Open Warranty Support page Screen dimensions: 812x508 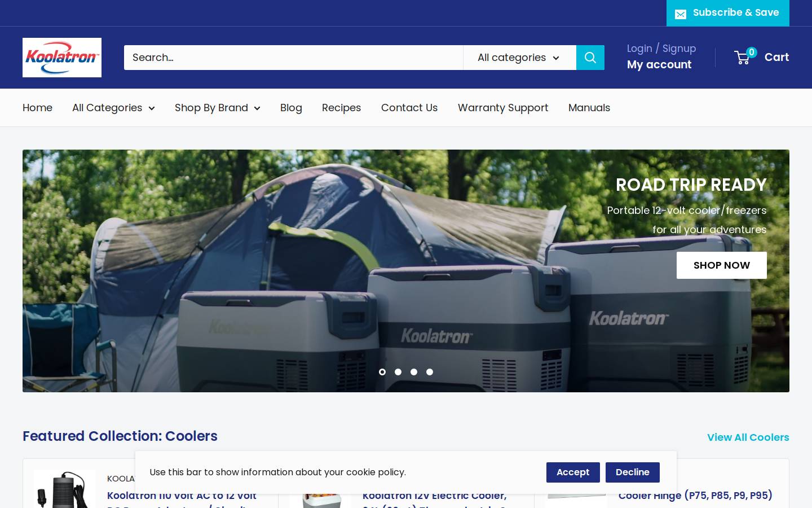pyautogui.click(x=503, y=108)
